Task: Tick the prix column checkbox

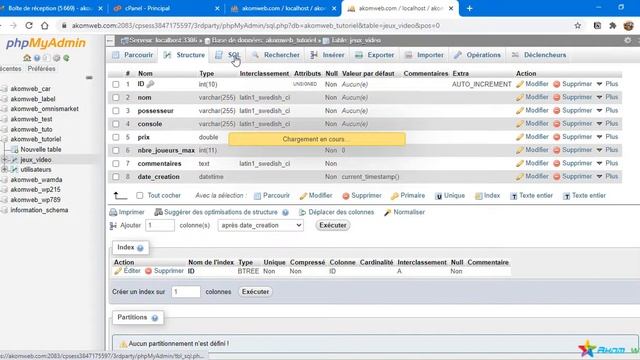Action: [116, 137]
